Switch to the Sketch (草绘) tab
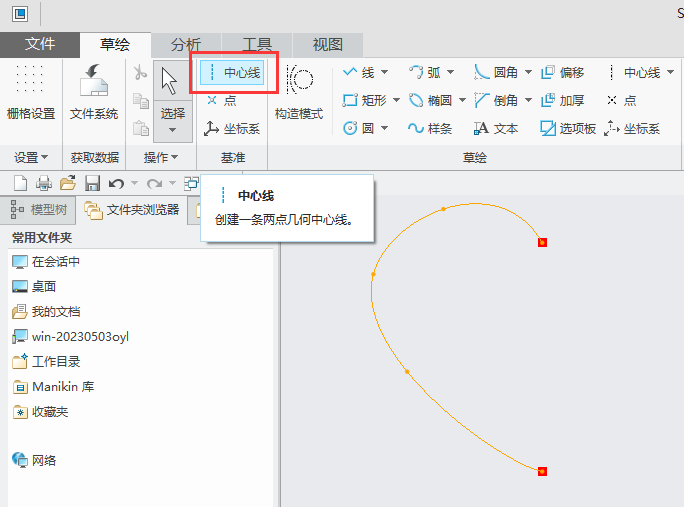 coord(115,45)
